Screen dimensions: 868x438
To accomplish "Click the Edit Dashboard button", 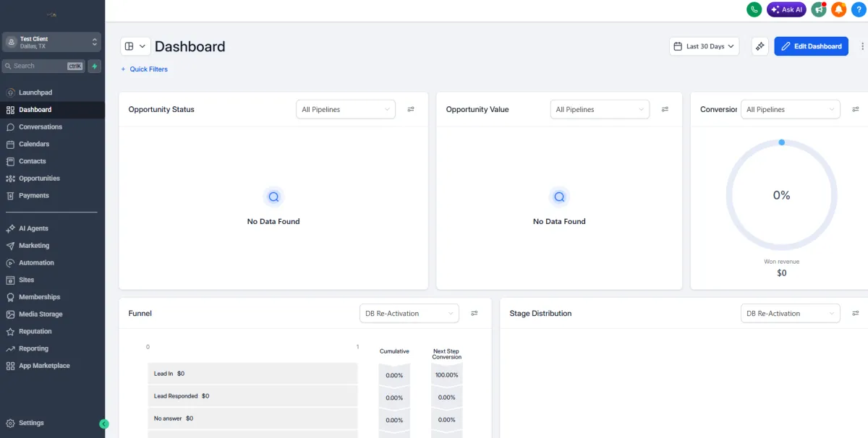I will pyautogui.click(x=811, y=46).
